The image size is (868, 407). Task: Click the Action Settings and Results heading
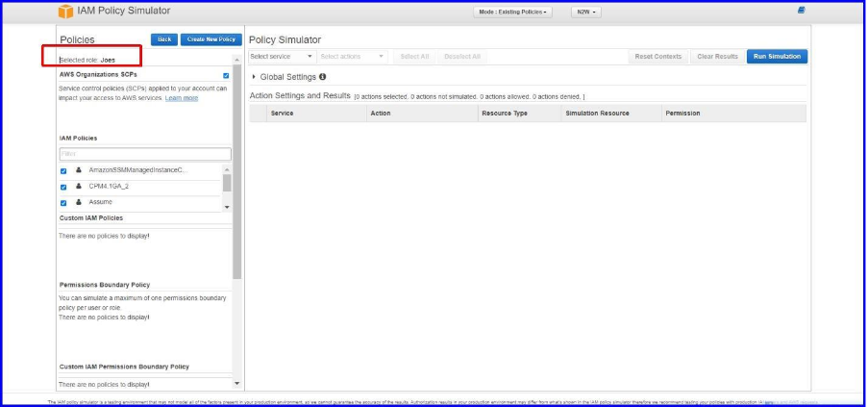point(300,95)
